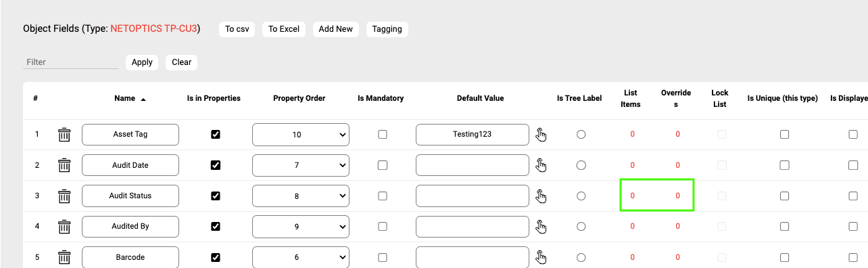Export fields using To Excel button
868x268 pixels.
click(284, 29)
